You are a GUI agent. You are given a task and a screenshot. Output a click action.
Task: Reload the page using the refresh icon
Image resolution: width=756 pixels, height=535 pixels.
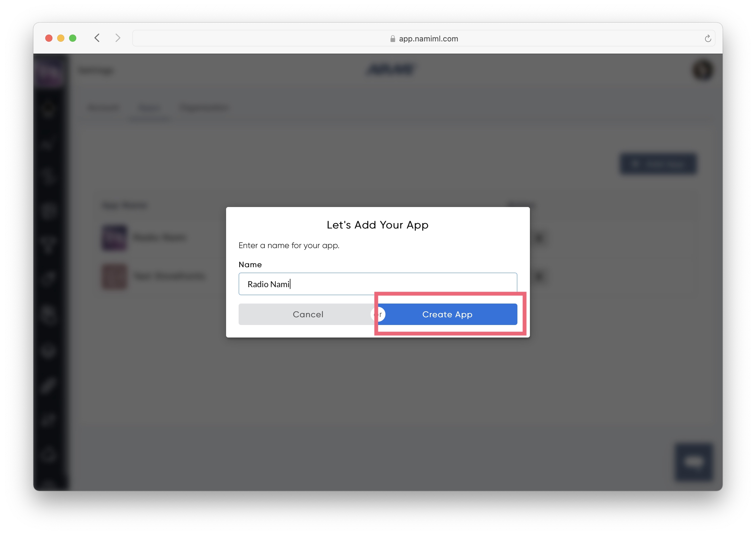pos(707,38)
